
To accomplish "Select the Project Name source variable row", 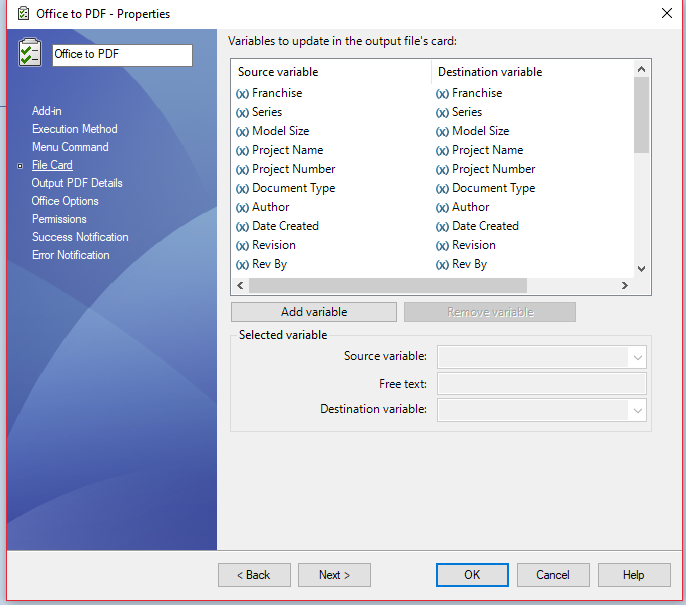I will [x=279, y=150].
